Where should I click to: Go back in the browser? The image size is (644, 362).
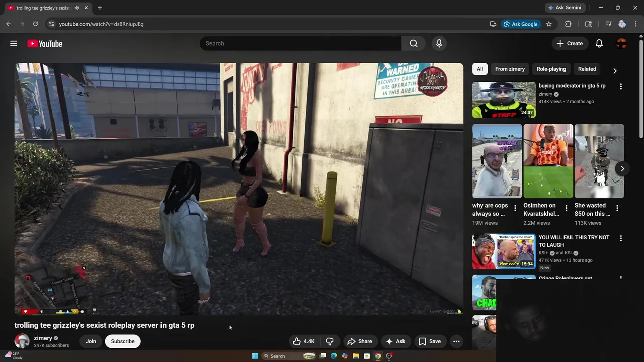[8, 24]
